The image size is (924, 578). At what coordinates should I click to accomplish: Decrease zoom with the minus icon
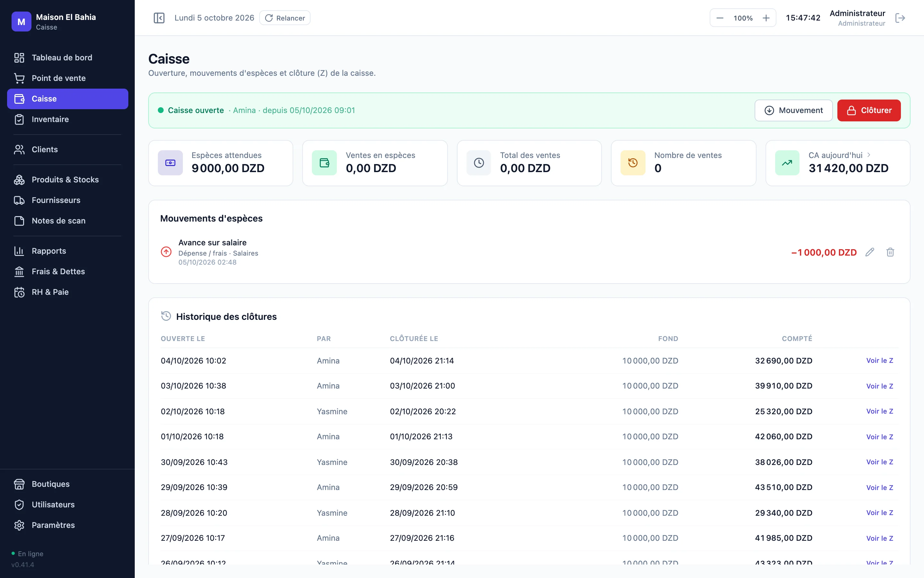click(720, 18)
